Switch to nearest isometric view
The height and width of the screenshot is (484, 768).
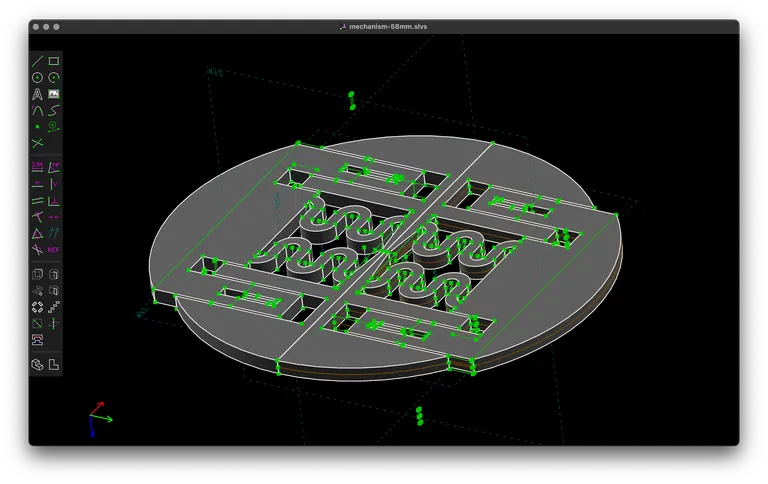37,364
